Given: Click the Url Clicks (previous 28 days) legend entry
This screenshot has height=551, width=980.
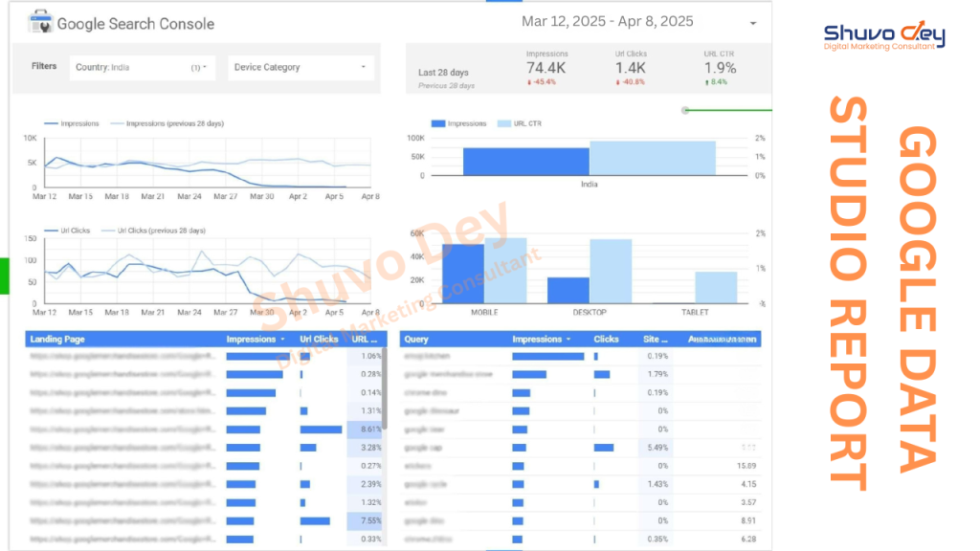Looking at the screenshot, I should click(x=153, y=231).
